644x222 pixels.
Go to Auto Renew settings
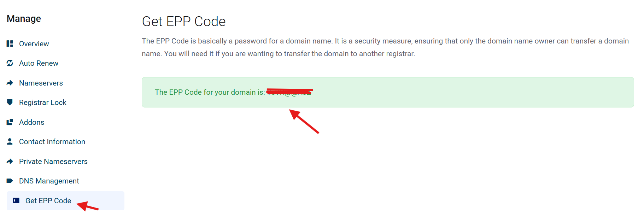(x=39, y=63)
